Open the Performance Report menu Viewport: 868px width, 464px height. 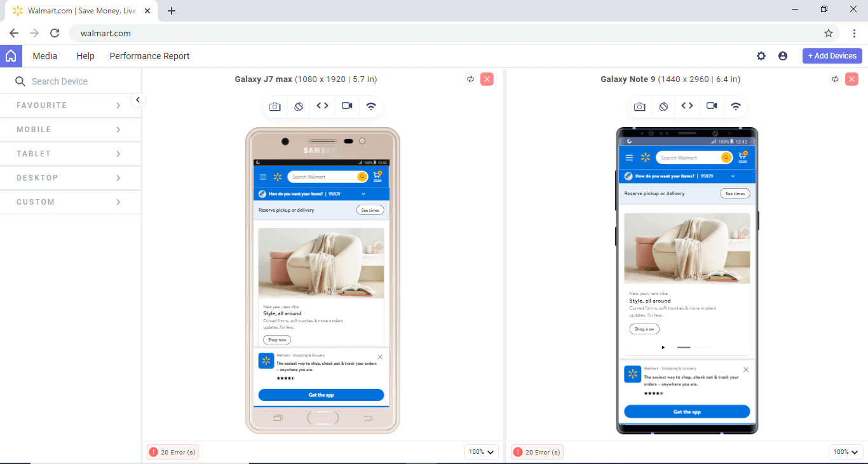pyautogui.click(x=150, y=56)
